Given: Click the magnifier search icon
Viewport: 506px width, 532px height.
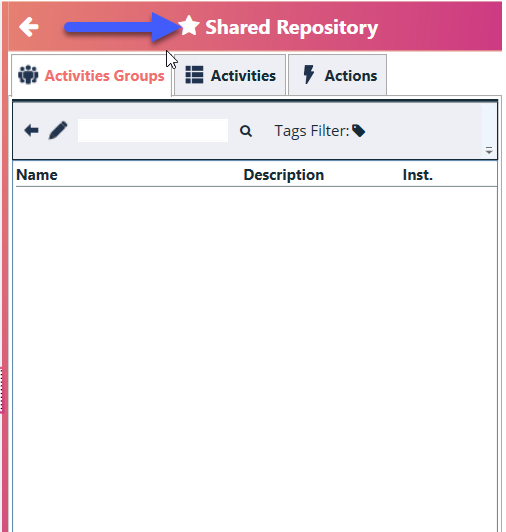Looking at the screenshot, I should coord(246,131).
